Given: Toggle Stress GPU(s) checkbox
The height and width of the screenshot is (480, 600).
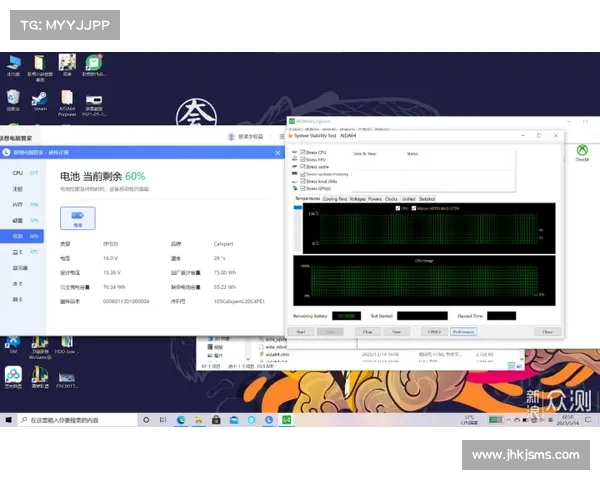Looking at the screenshot, I should pyautogui.click(x=303, y=188).
